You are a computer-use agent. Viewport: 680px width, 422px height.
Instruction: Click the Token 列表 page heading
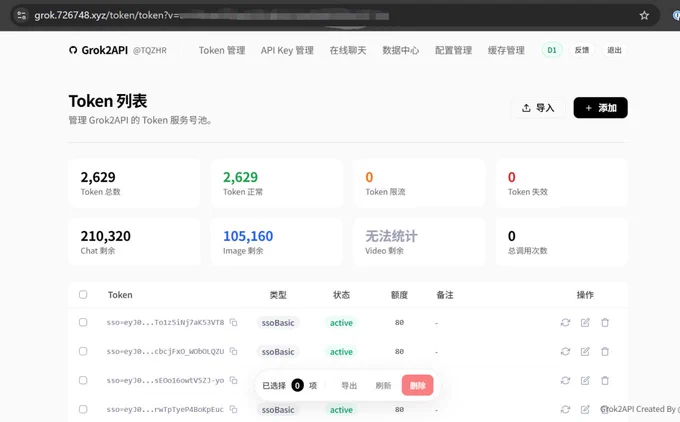108,101
